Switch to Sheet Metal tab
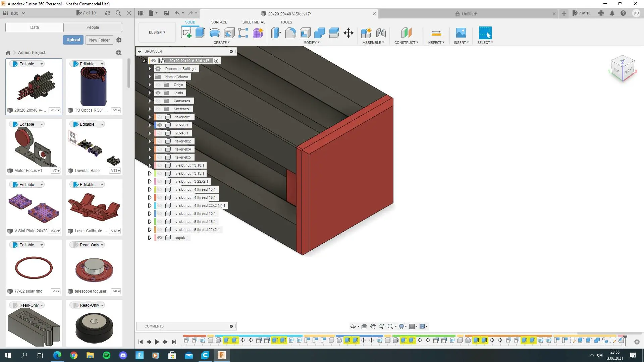 pyautogui.click(x=254, y=22)
